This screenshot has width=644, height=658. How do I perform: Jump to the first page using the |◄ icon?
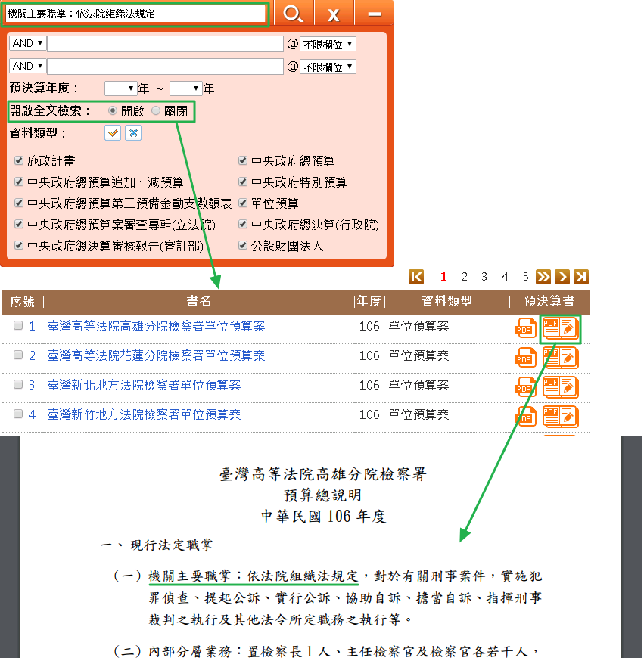pyautogui.click(x=417, y=277)
